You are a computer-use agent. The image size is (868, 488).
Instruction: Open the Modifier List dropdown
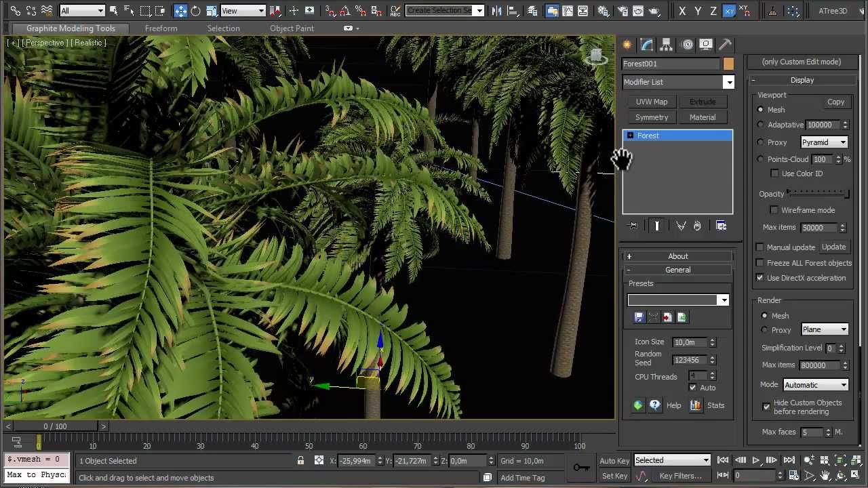click(x=678, y=82)
